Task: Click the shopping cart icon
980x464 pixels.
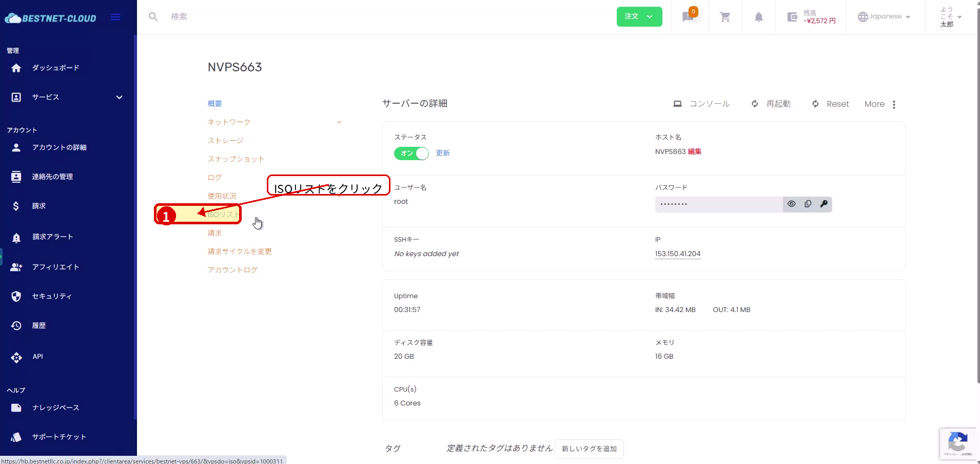Action: tap(724, 16)
